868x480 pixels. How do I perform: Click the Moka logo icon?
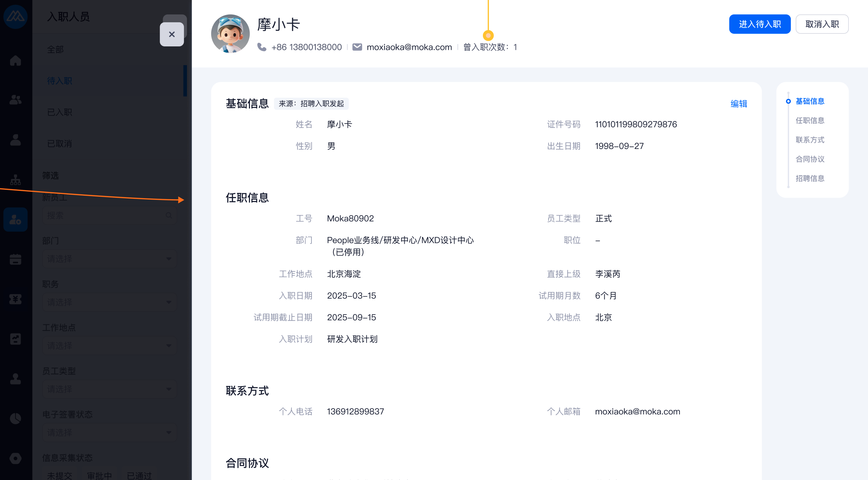coord(15,16)
